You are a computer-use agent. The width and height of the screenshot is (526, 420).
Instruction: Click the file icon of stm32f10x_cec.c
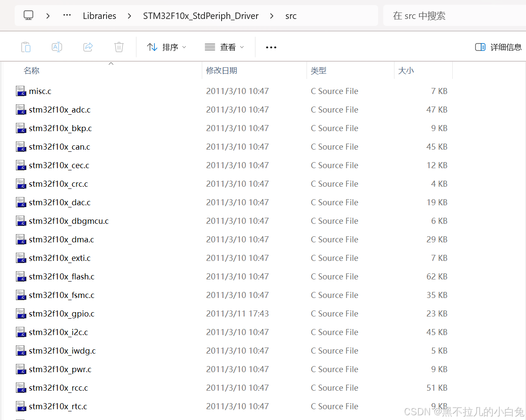pyautogui.click(x=21, y=165)
